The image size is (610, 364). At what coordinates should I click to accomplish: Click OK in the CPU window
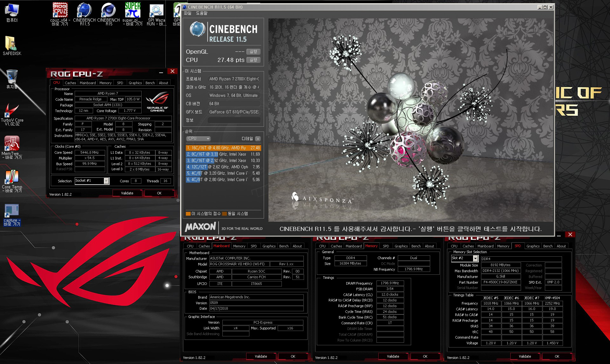click(x=159, y=193)
